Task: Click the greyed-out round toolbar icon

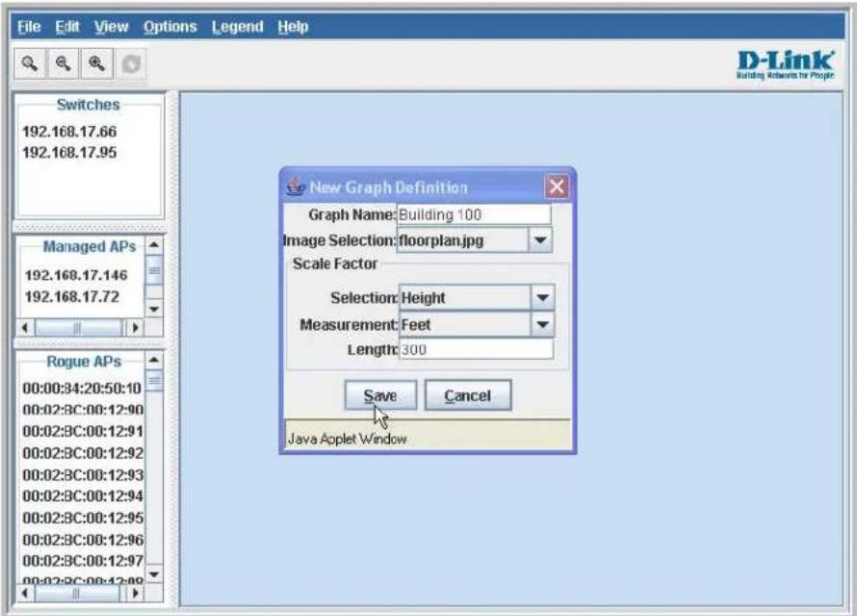Action: tap(131, 64)
